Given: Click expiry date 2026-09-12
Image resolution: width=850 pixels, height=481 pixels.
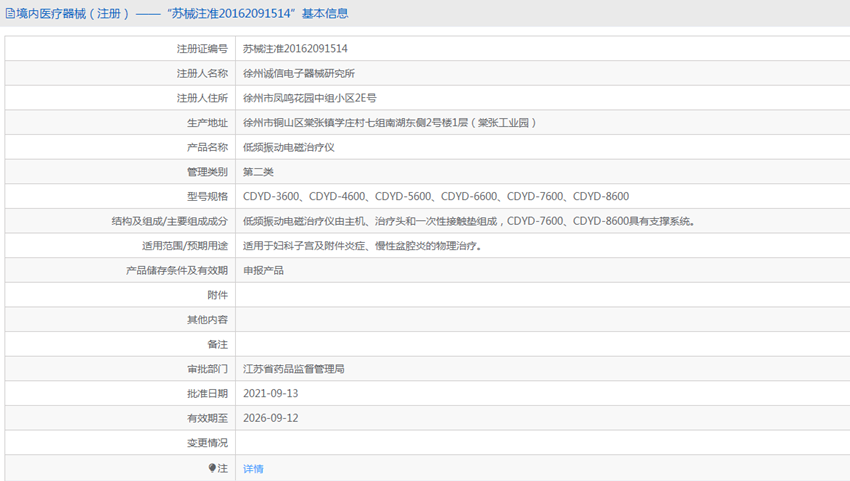Looking at the screenshot, I should click(271, 418).
